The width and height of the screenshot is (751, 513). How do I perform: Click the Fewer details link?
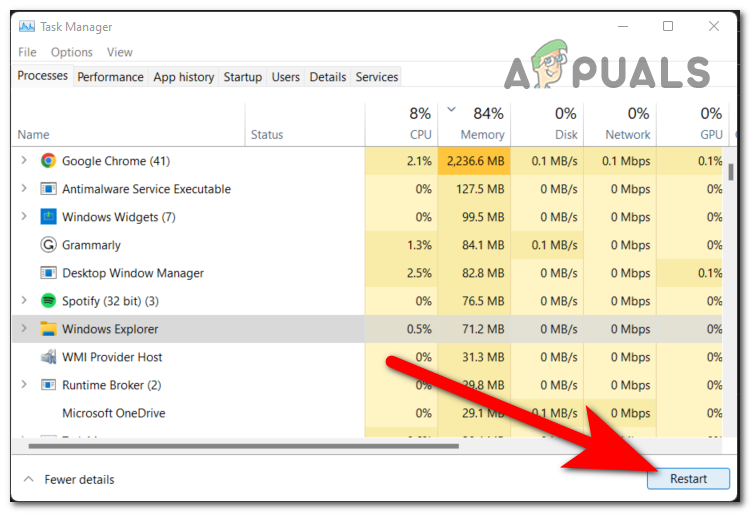(x=80, y=479)
